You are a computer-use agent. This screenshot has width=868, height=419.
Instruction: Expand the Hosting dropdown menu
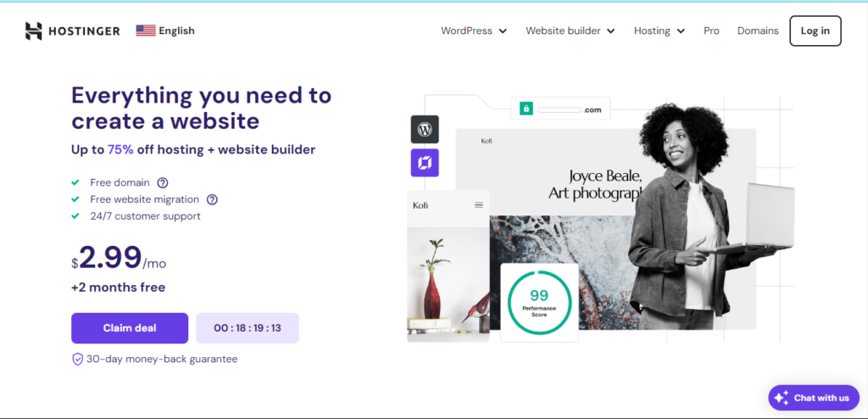[x=659, y=31]
